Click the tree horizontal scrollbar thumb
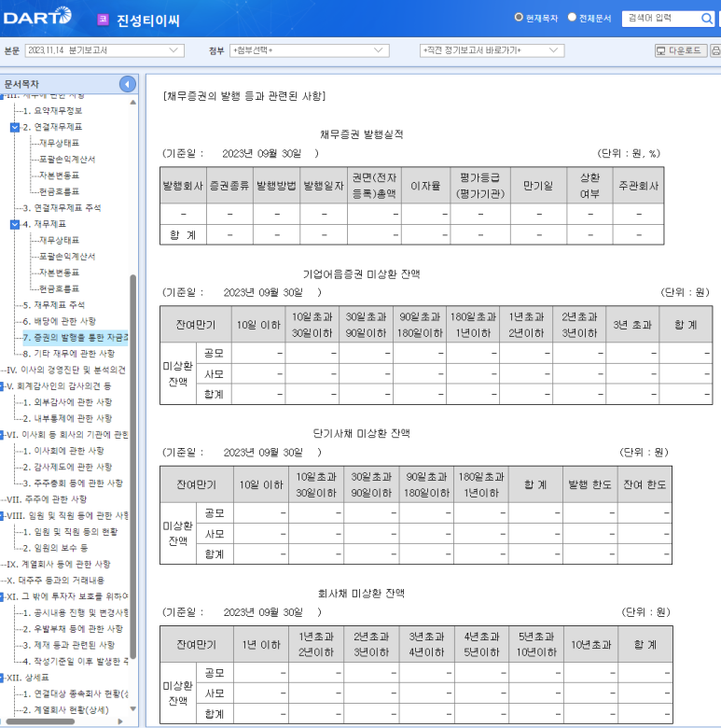Screen dimensions: 721x728 click(x=40, y=721)
